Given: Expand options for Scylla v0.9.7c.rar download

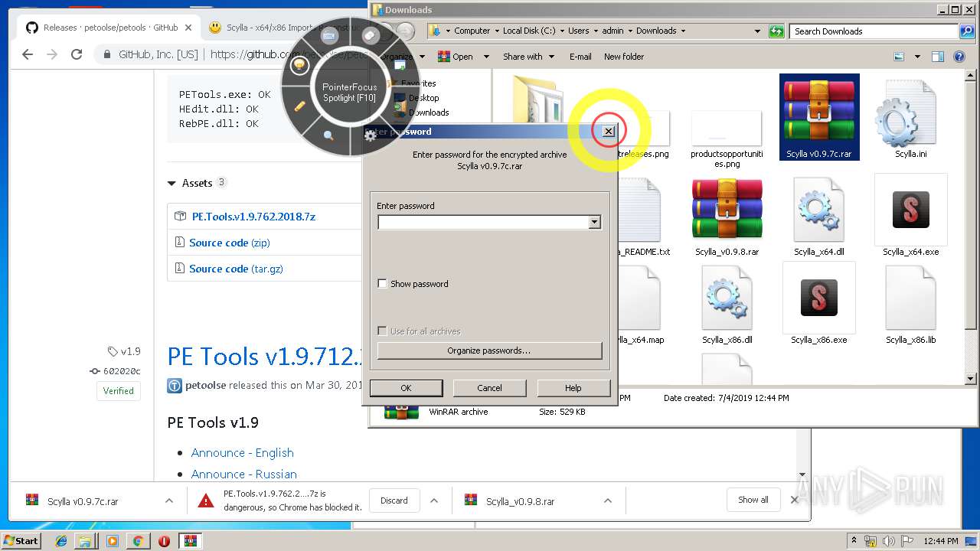Looking at the screenshot, I should 169,500.
